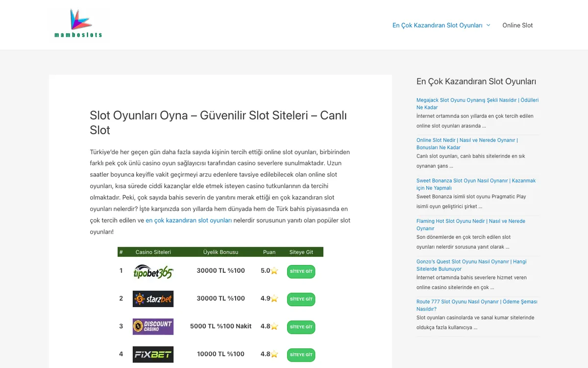Click star icon in Discount Casino row
The image size is (588, 368).
[x=274, y=326]
